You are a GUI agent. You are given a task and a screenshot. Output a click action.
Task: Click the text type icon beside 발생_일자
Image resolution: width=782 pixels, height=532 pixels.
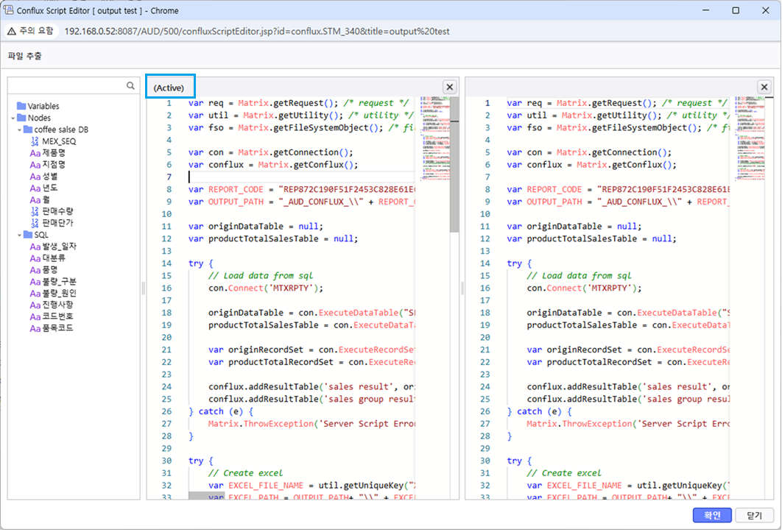click(35, 247)
